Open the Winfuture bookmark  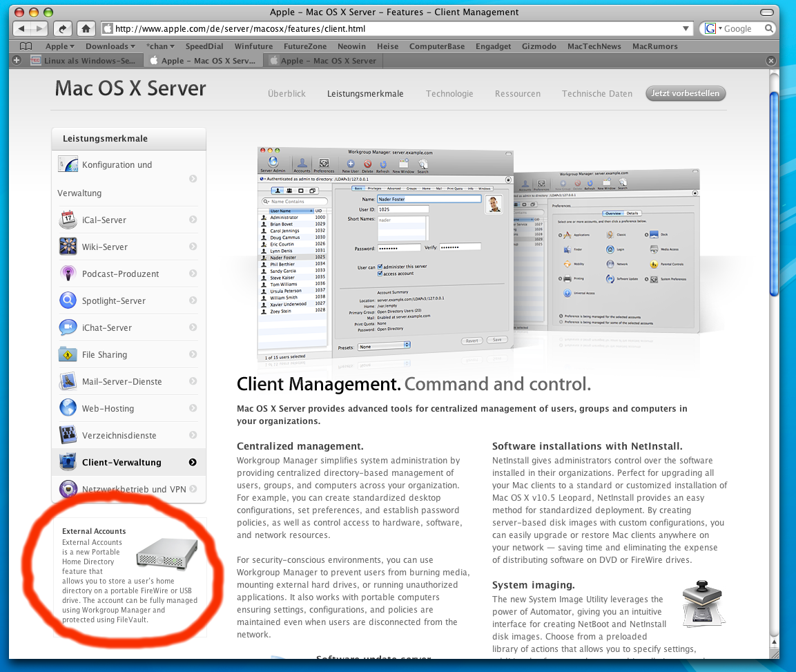[x=253, y=46]
